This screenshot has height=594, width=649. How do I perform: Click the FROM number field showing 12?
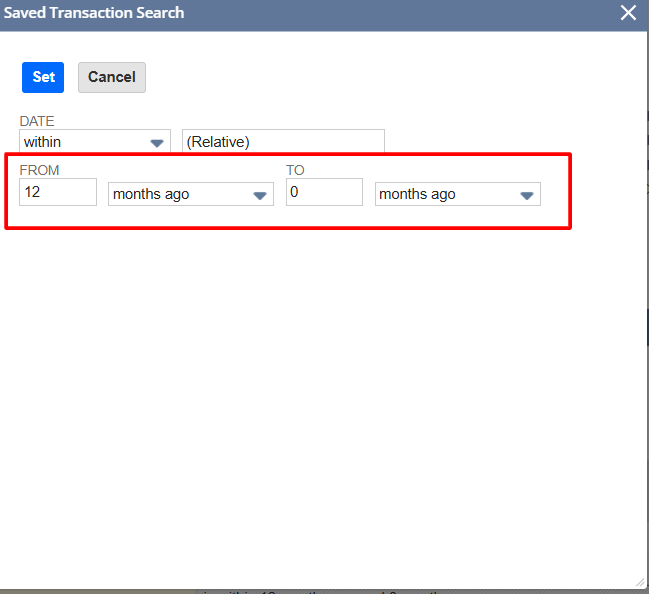point(58,192)
